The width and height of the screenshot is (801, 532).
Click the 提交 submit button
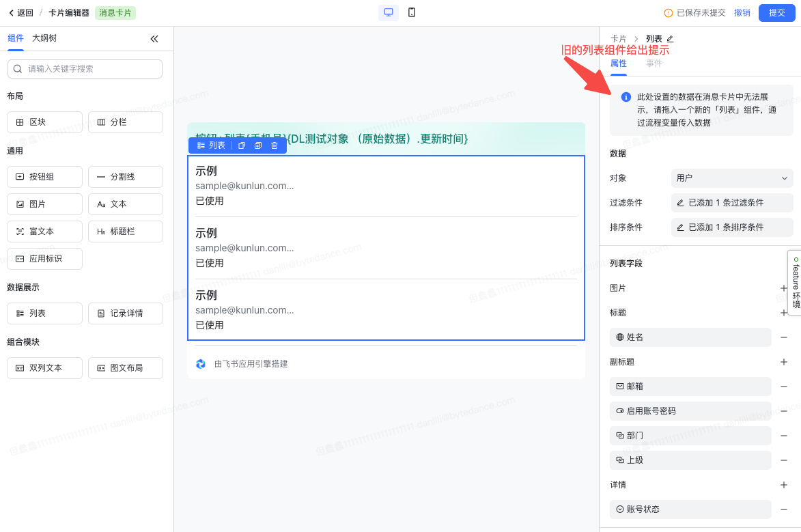776,13
